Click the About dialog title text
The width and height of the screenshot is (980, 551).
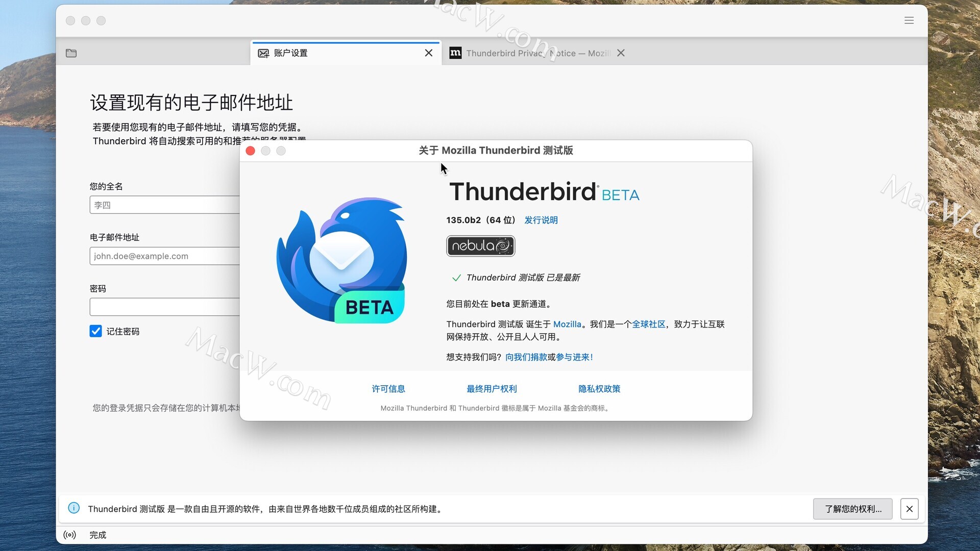496,151
